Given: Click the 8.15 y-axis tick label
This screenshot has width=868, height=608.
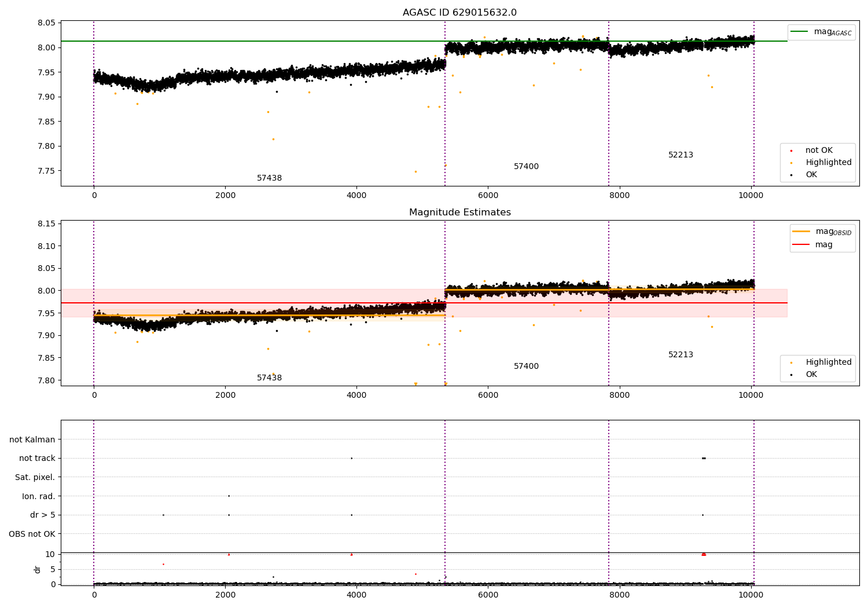Looking at the screenshot, I should tap(46, 224).
